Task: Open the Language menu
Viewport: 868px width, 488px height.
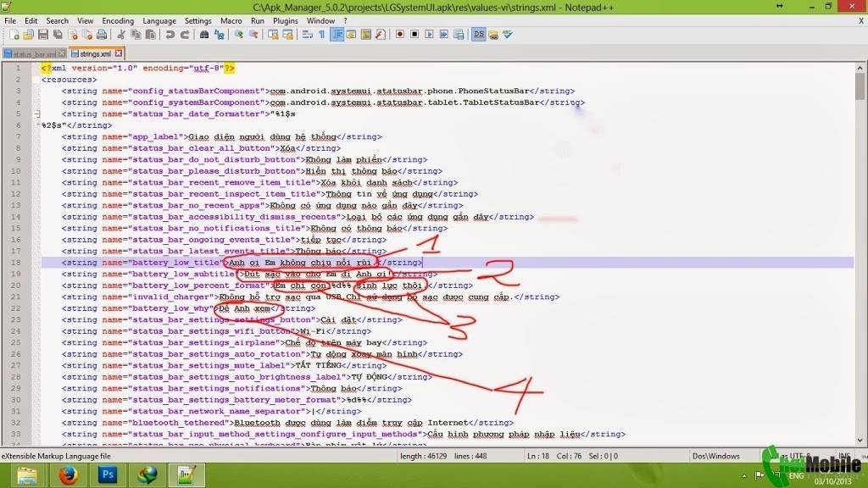Action: point(159,21)
